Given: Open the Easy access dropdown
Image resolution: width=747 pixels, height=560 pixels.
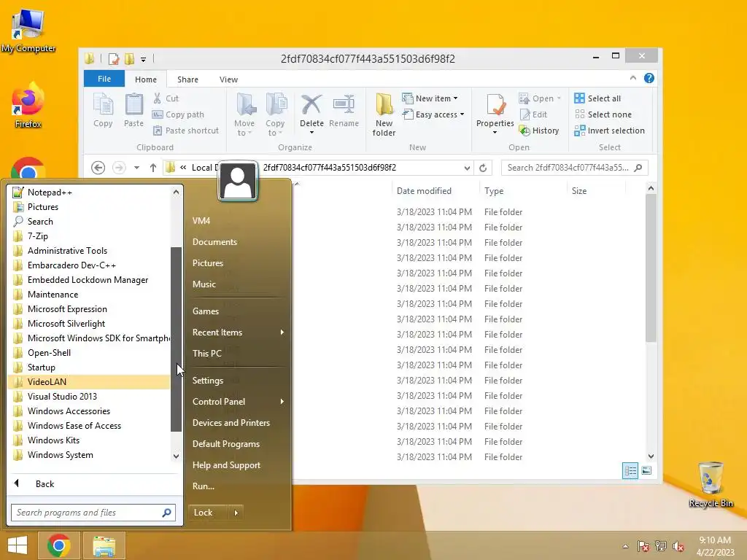Looking at the screenshot, I should (433, 114).
